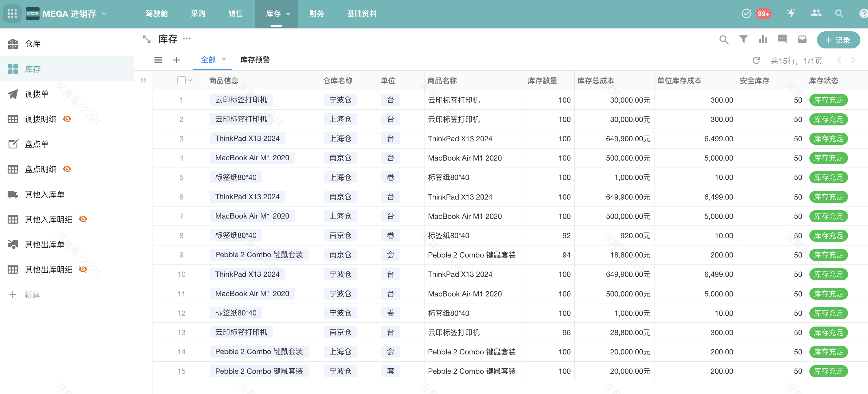The width and height of the screenshot is (868, 394).
Task: Open the filter funnel icon
Action: point(743,39)
